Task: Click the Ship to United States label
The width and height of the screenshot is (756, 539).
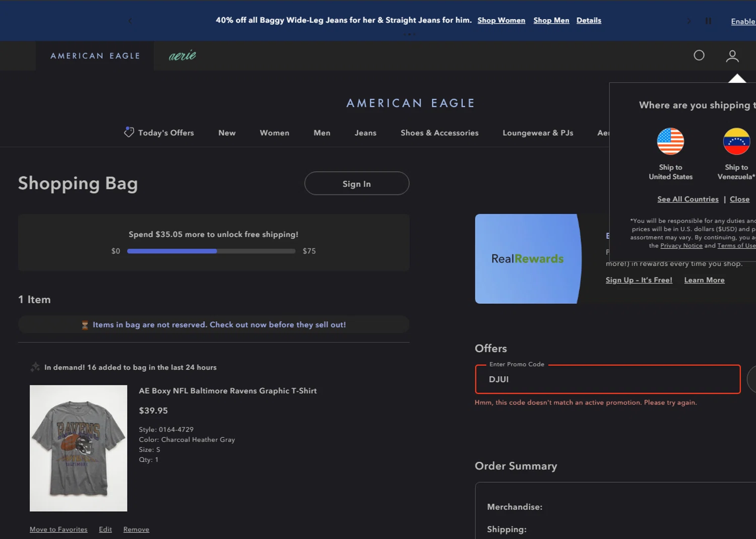Action: pyautogui.click(x=670, y=172)
